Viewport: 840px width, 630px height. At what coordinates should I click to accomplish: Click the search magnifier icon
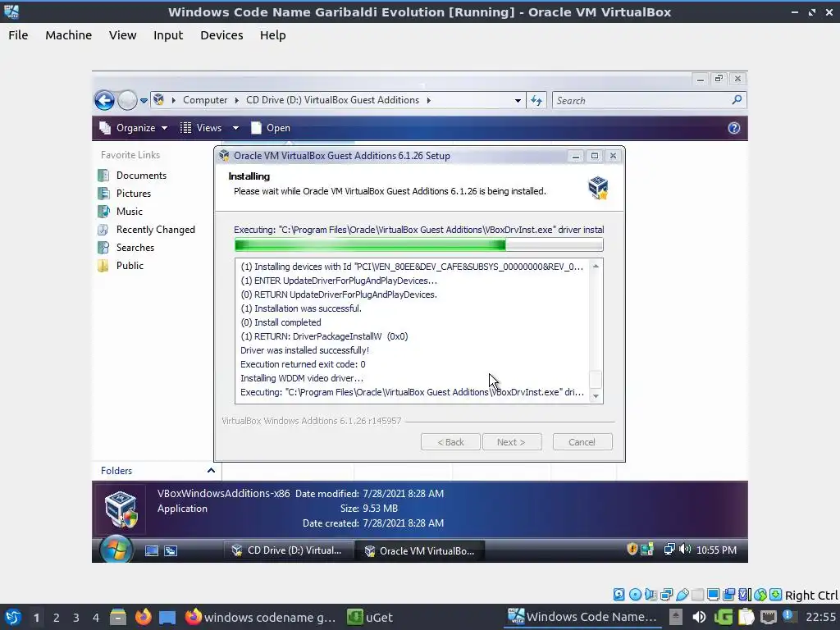coord(737,100)
